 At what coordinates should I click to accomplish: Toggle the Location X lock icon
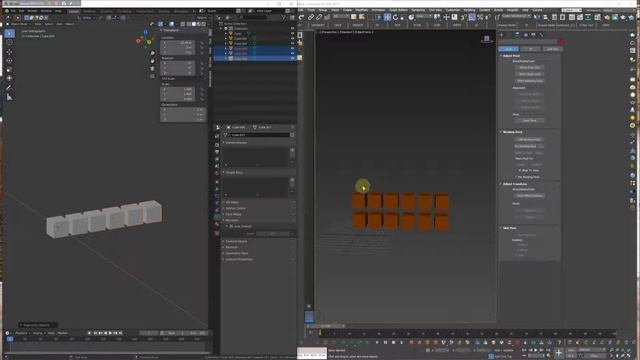[x=202, y=43]
